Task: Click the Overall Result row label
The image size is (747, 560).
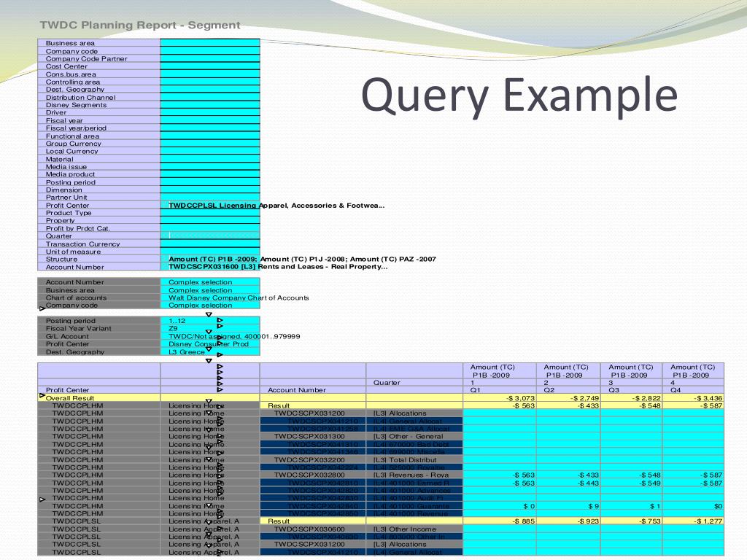Action: point(69,398)
